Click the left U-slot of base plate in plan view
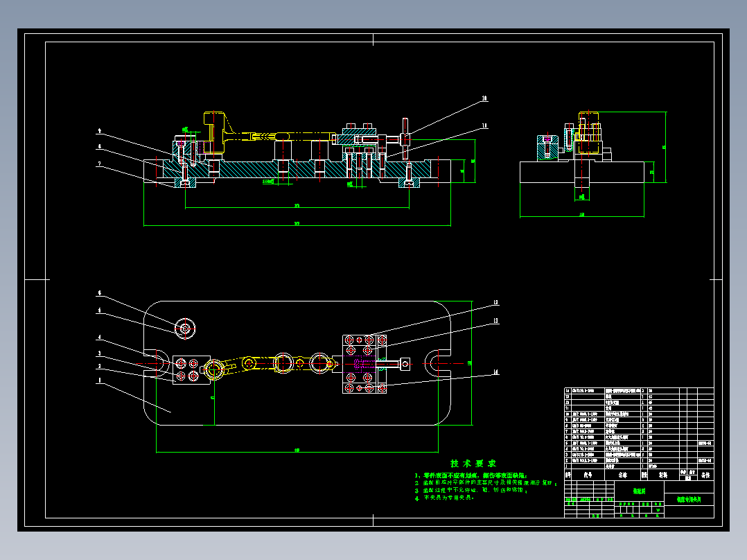Viewport: 747px width, 560px height. [158, 364]
